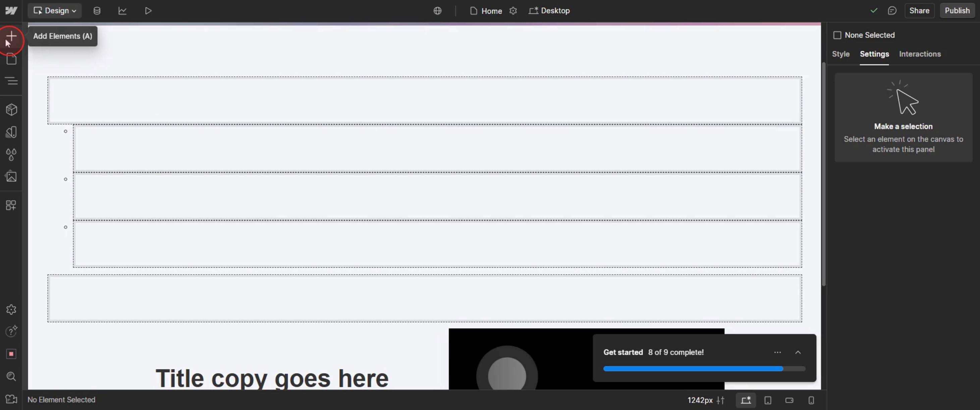The image size is (980, 410).
Task: Open the Apps grid icon
Action: [x=11, y=205]
